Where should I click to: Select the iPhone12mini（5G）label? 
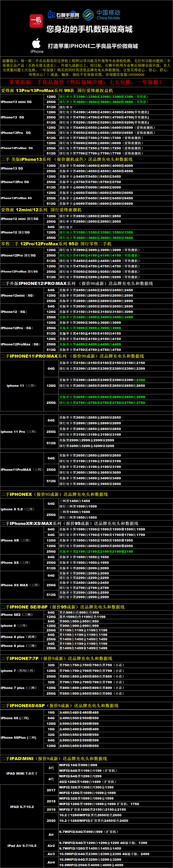point(17,296)
